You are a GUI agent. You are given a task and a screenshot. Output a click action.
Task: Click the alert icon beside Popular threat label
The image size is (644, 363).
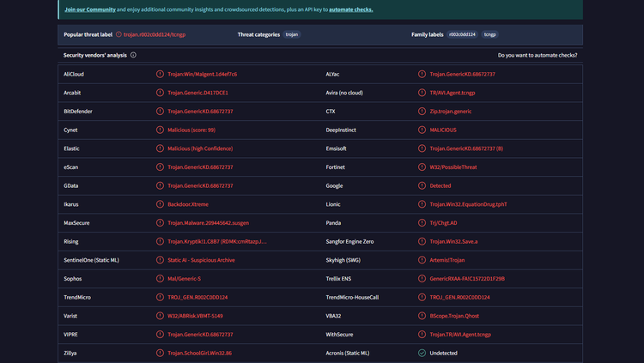[x=118, y=34]
